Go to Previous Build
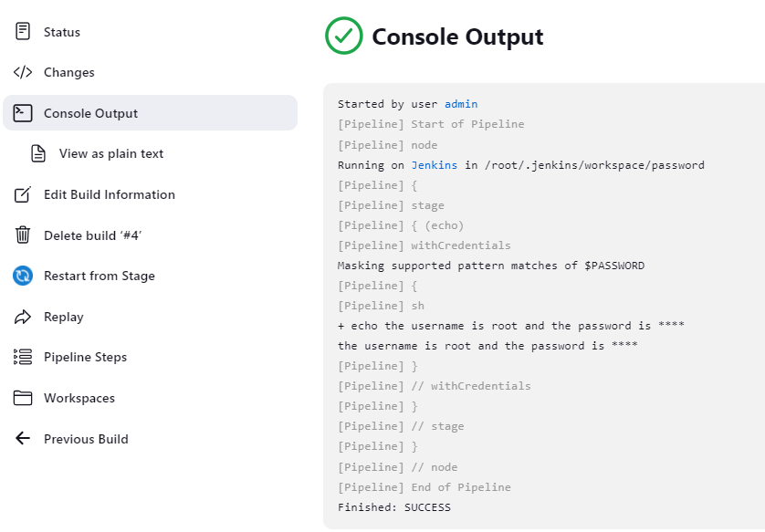 click(x=86, y=439)
